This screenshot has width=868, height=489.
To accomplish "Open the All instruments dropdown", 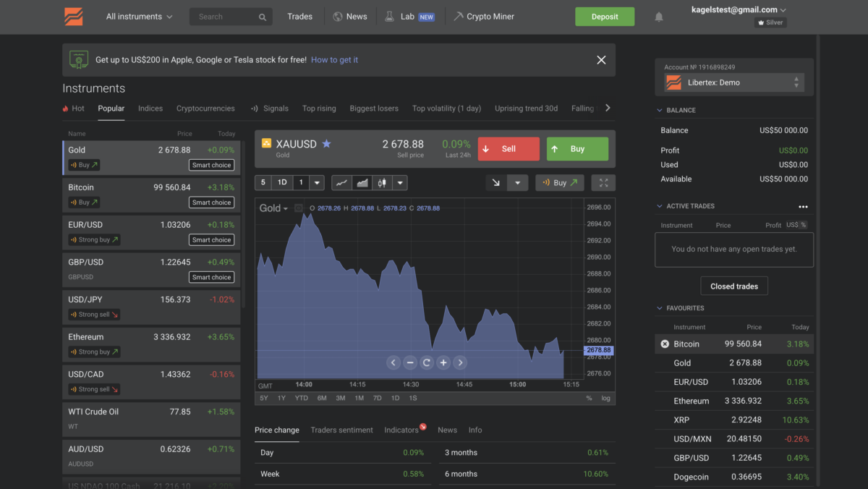I will click(x=137, y=16).
